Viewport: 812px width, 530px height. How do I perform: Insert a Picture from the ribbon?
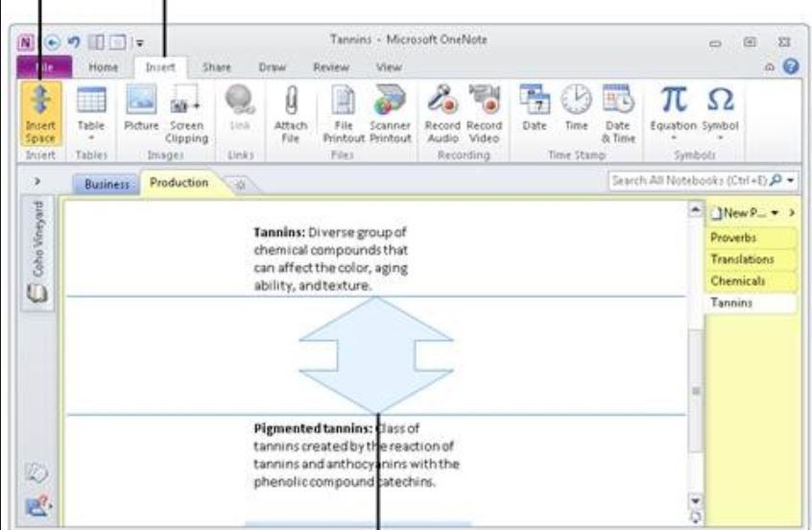[141, 108]
